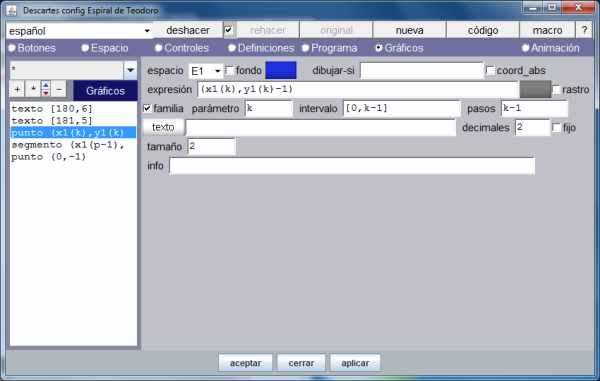This screenshot has width=600, height=381.
Task: Click the info input field
Action: (352, 166)
